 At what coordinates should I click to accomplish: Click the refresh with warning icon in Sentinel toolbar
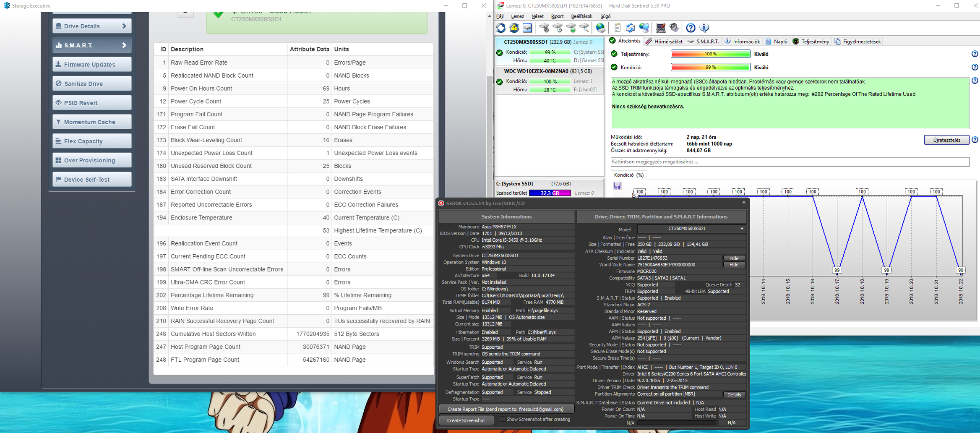click(x=514, y=28)
